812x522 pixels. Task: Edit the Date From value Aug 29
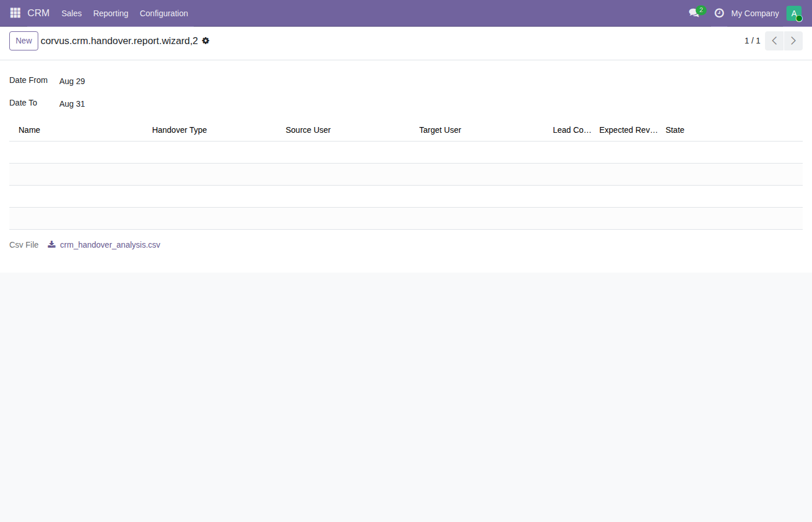72,81
